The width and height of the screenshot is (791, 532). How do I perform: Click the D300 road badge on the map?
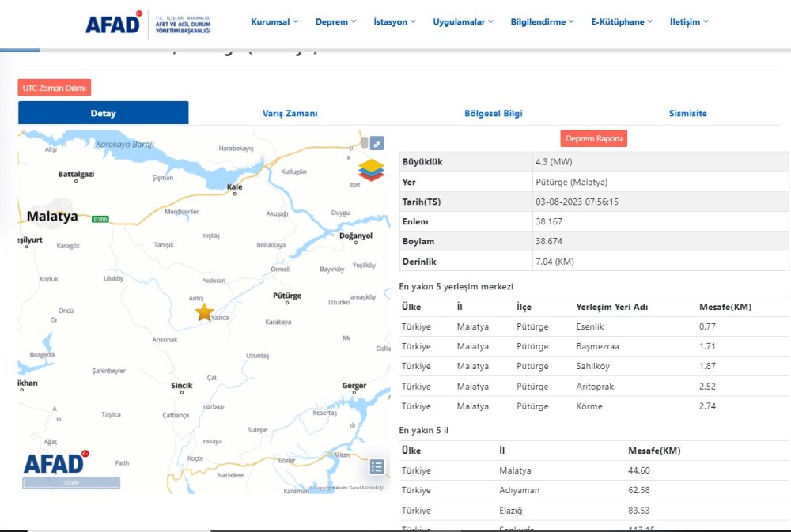100,217
